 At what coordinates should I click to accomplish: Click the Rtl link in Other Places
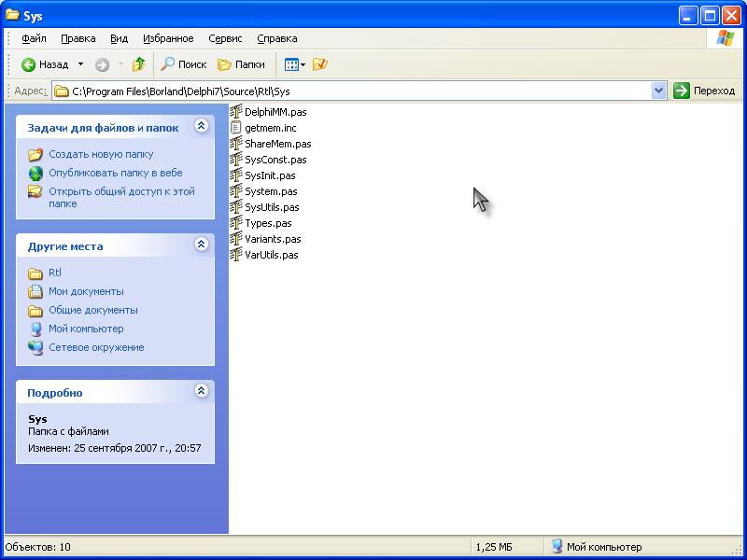(55, 273)
